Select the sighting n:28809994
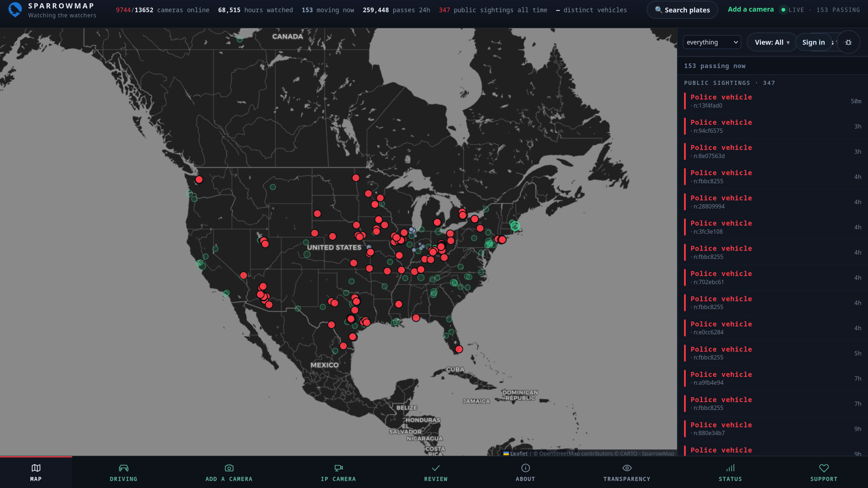The width and height of the screenshot is (868, 488). point(773,202)
